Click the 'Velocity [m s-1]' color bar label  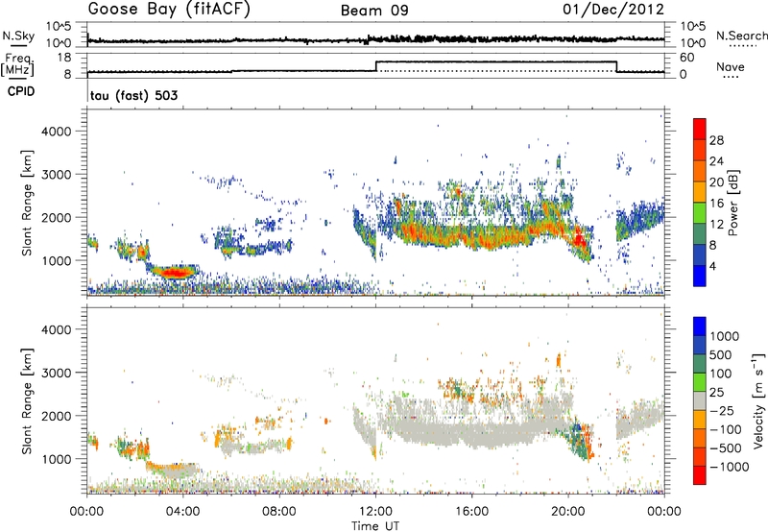[x=758, y=400]
